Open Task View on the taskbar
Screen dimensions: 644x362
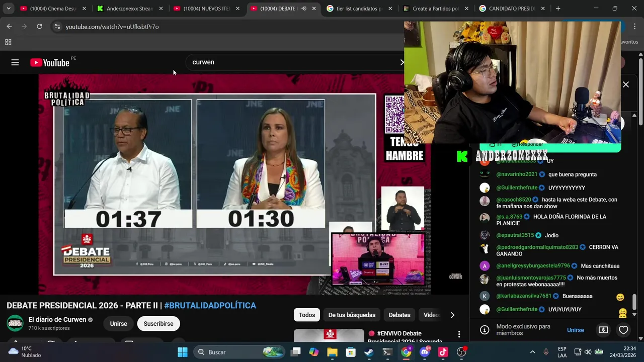295,352
